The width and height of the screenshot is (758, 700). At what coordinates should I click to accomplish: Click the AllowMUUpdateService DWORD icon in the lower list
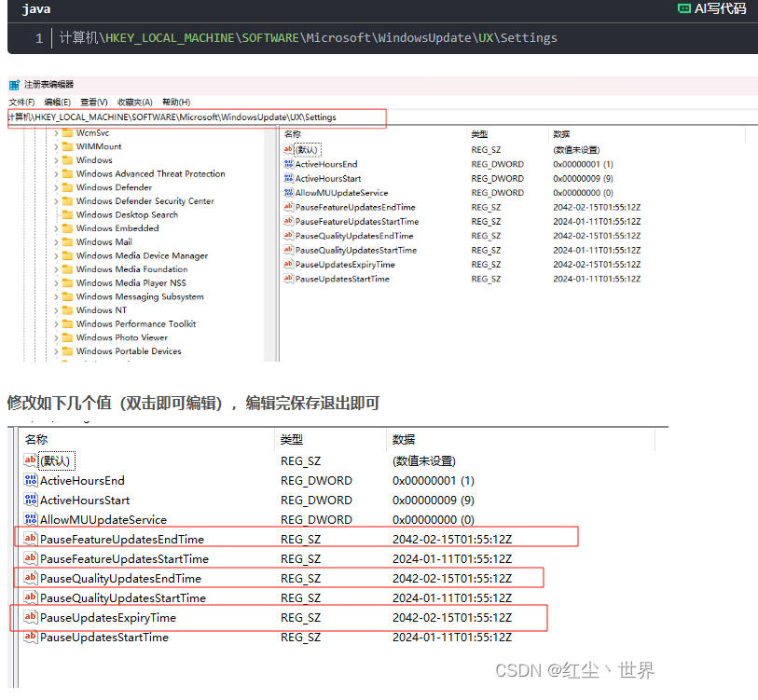click(30, 520)
